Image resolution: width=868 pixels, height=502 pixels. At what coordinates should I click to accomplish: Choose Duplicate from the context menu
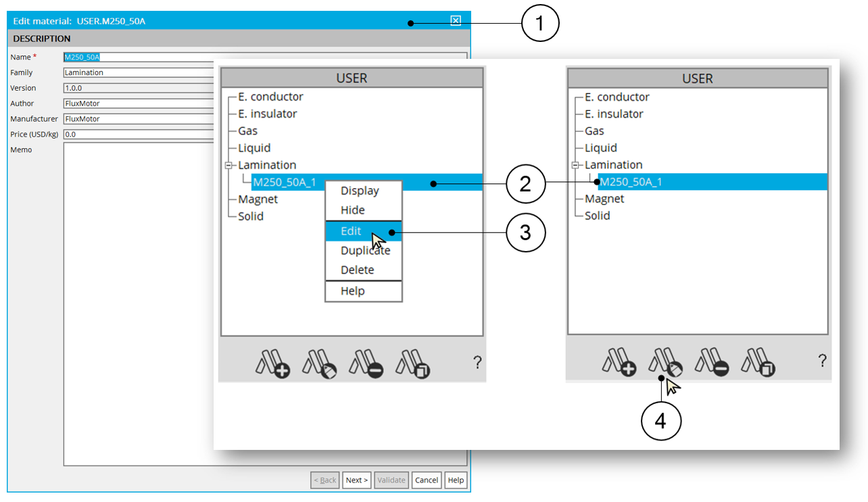(365, 250)
